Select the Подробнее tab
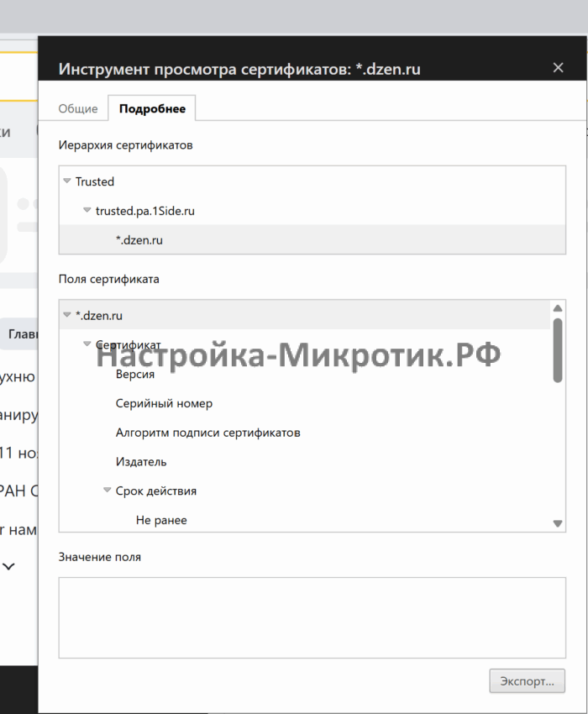588x714 pixels. pos(152,109)
